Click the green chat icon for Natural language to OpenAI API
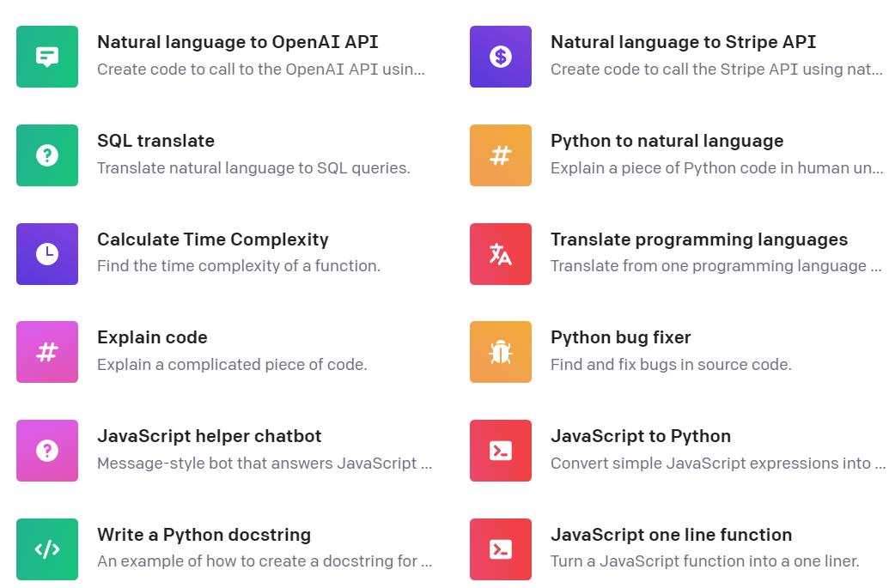The height and width of the screenshot is (588, 895). point(46,57)
